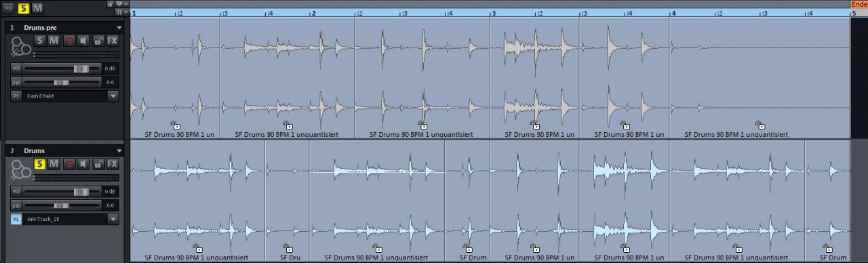This screenshot has height=263, width=868.
Task: Click the global lock icon above the ruler
Action: point(111,4)
